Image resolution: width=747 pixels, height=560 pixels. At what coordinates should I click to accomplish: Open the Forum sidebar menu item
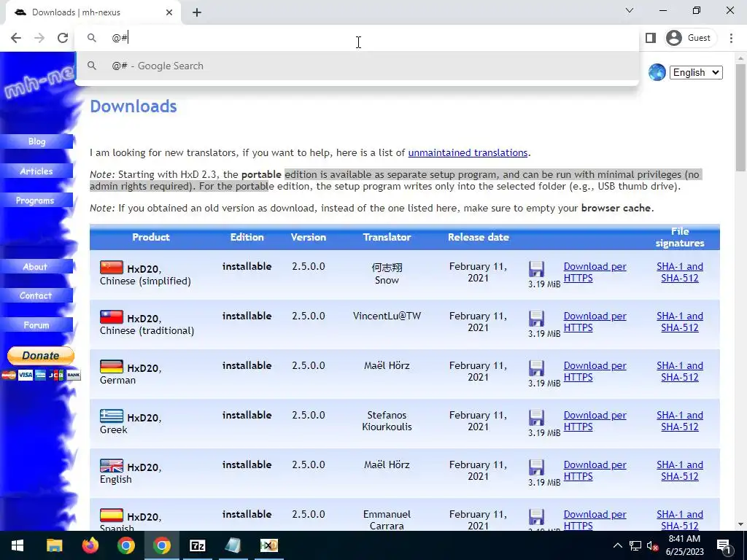36,325
